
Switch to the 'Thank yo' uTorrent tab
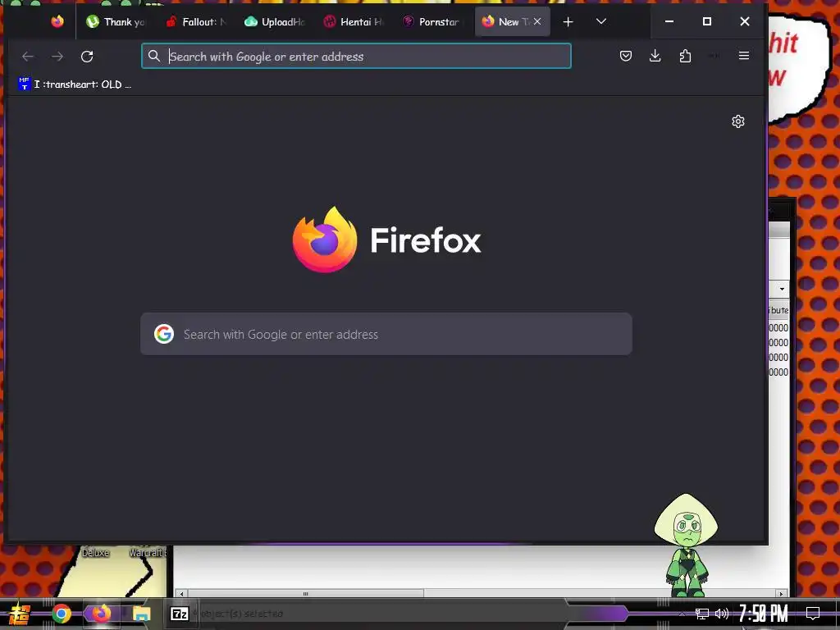click(x=116, y=21)
